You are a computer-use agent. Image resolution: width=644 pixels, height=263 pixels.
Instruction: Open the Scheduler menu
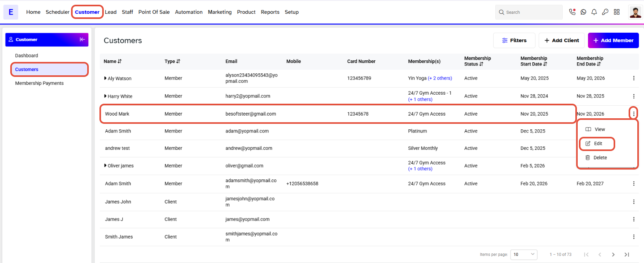pyautogui.click(x=58, y=12)
